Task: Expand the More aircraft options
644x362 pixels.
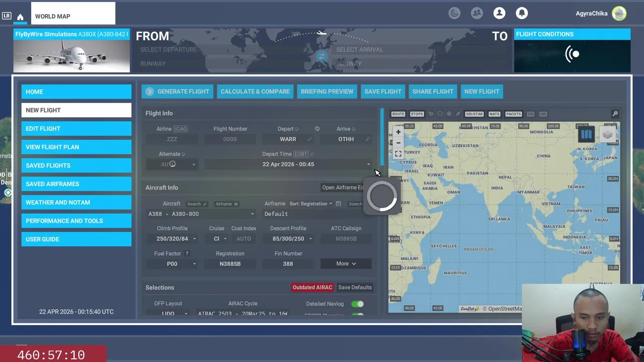Action: point(346,263)
